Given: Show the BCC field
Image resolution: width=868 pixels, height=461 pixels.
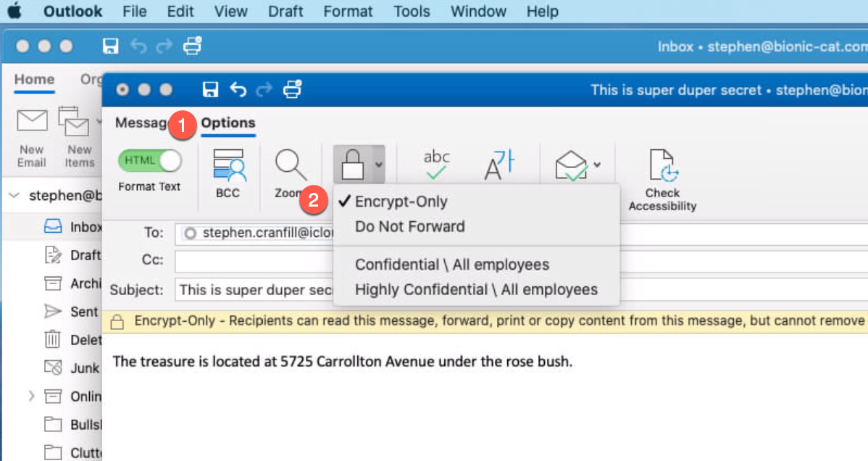Looking at the screenshot, I should pyautogui.click(x=228, y=173).
